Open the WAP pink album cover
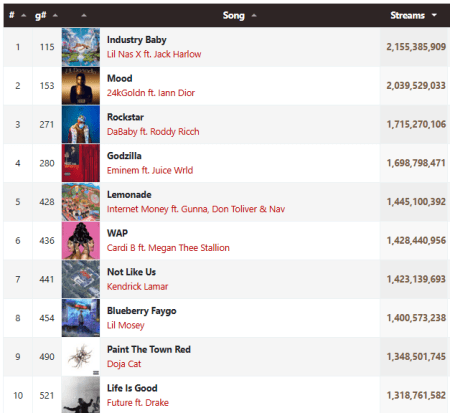450x413 pixels. [81, 240]
